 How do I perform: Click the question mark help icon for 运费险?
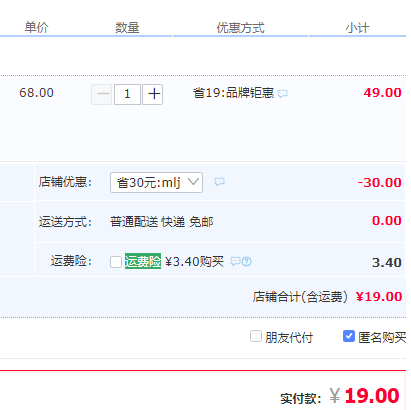[x=247, y=262]
